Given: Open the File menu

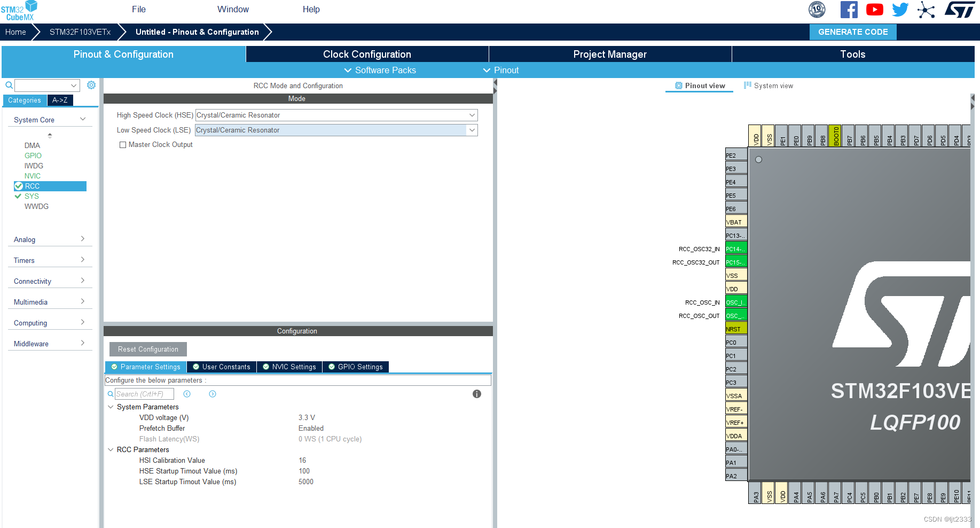Looking at the screenshot, I should [x=139, y=9].
